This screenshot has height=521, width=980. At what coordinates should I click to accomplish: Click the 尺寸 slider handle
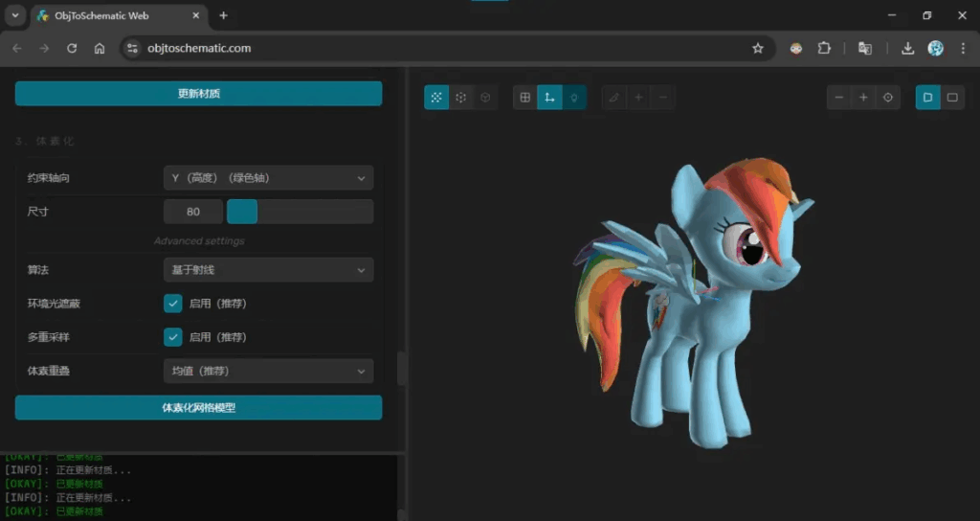[242, 212]
